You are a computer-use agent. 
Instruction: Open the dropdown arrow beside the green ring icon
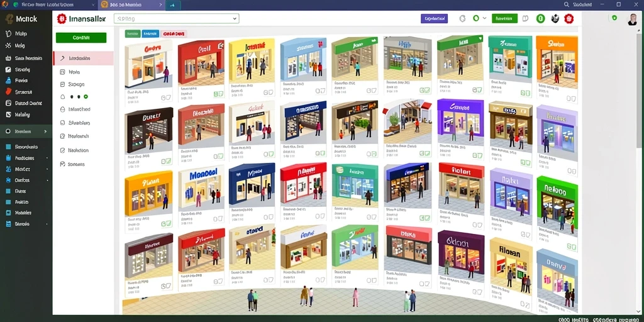click(x=484, y=18)
